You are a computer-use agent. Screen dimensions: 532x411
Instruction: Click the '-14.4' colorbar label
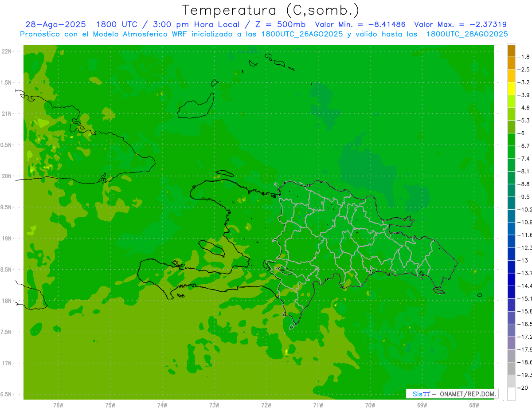tap(525, 286)
